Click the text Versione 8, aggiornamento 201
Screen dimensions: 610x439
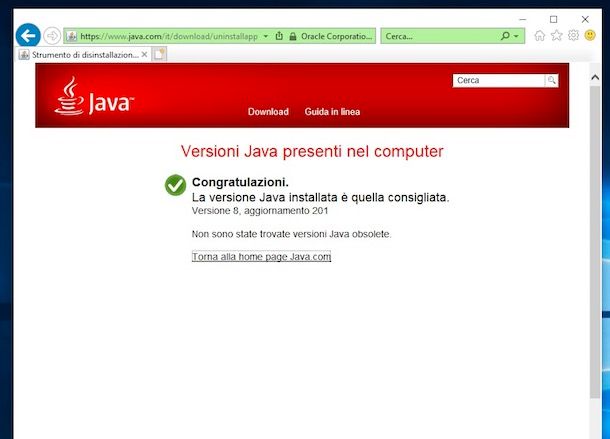point(260,211)
